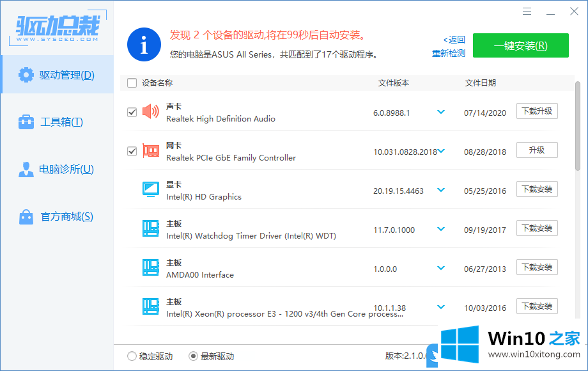The height and width of the screenshot is (371, 588).
Task: Click the Intel(R) Watchdog Timer Driver name
Action: (x=251, y=235)
